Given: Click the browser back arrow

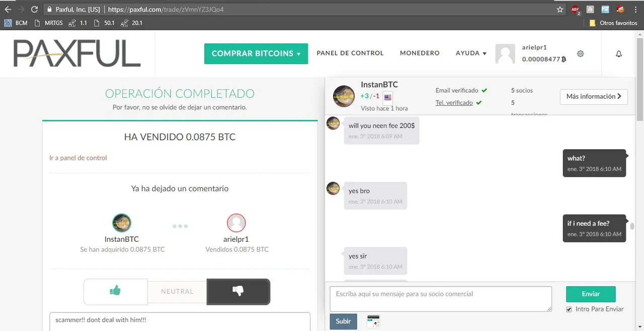Looking at the screenshot, I should point(8,9).
